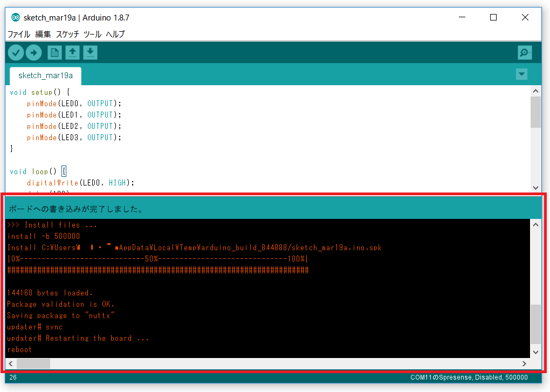
Task: Click the Verify (checkmark) button
Action: click(16, 52)
